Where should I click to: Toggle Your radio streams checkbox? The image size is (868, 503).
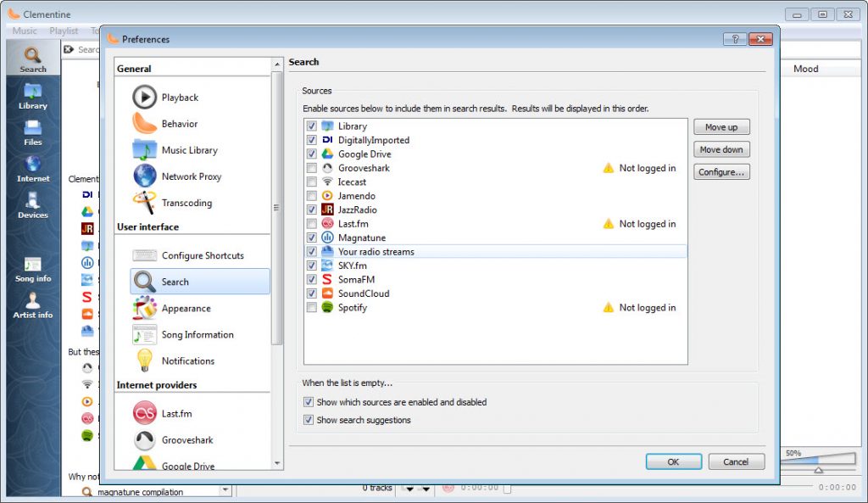pos(312,251)
